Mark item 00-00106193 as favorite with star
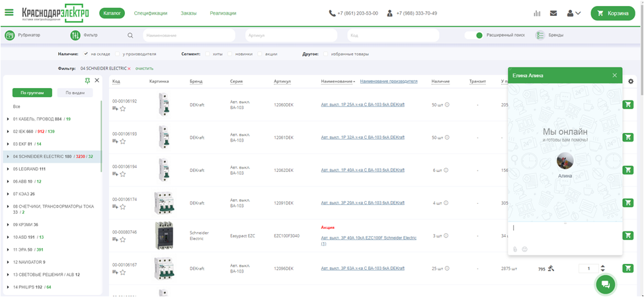 123,142
